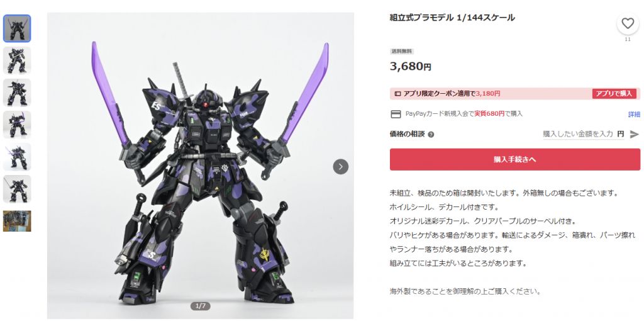Click the アプリで購入 button

pos(614,94)
